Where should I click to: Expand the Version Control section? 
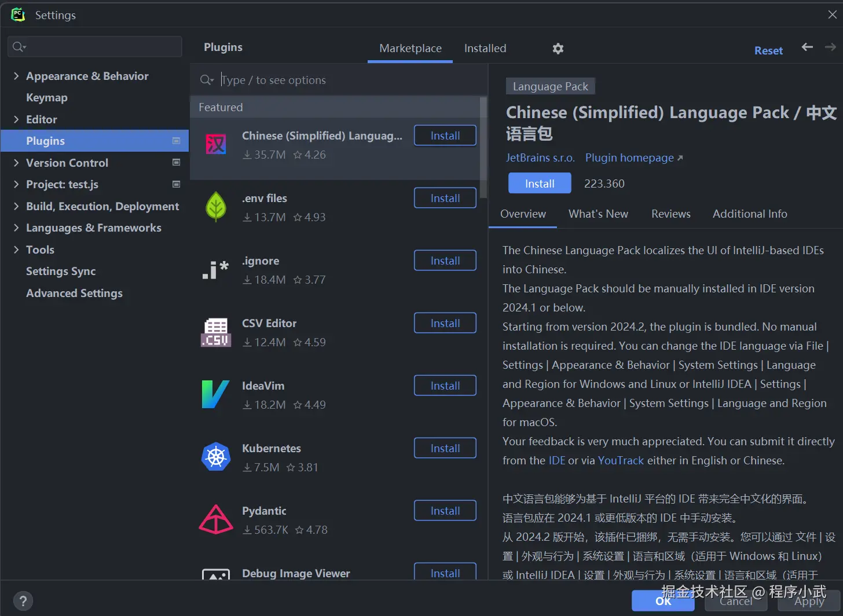click(x=16, y=163)
